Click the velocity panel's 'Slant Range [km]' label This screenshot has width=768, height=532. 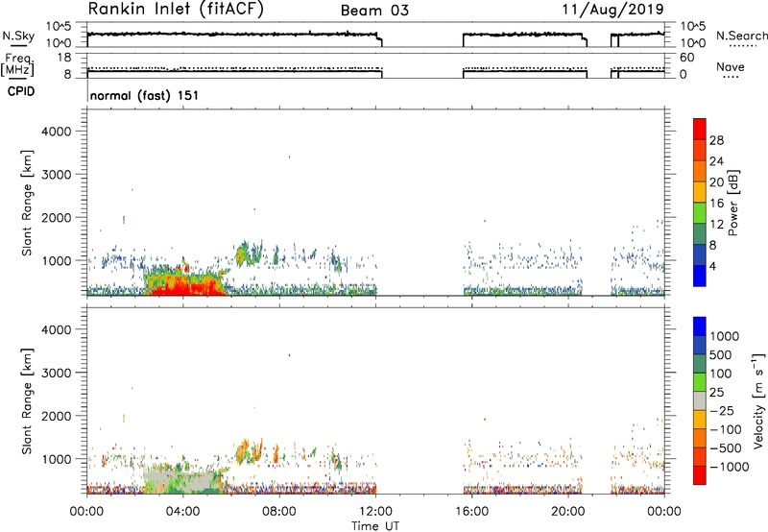(x=27, y=401)
